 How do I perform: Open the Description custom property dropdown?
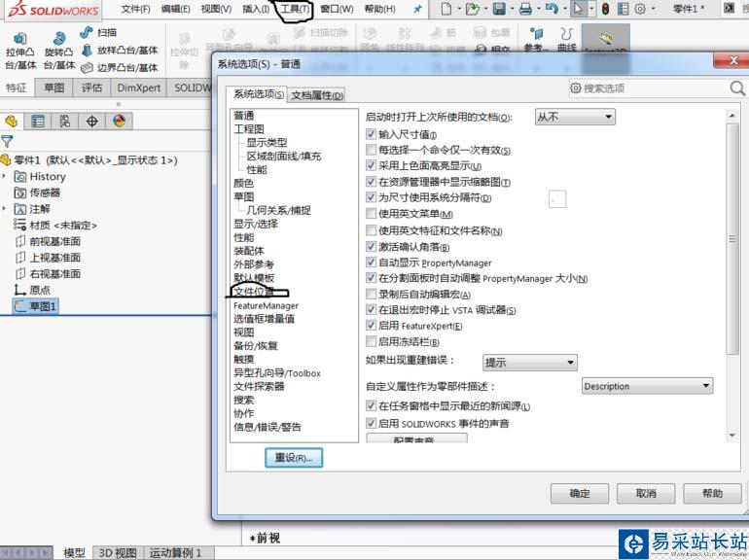(x=648, y=386)
